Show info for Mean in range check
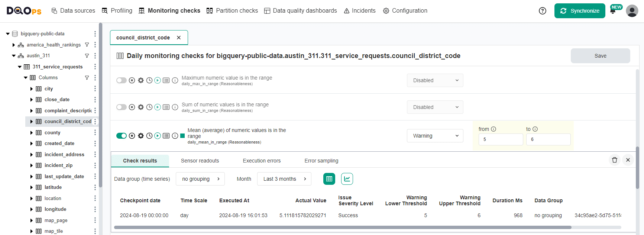 175,136
